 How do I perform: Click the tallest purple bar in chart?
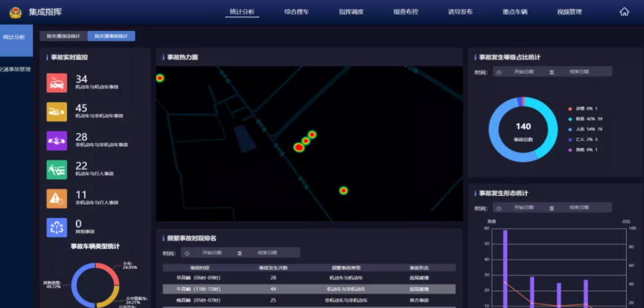tap(505, 266)
